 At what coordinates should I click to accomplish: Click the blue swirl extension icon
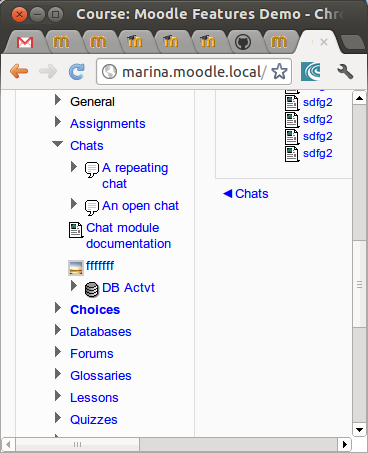310,71
